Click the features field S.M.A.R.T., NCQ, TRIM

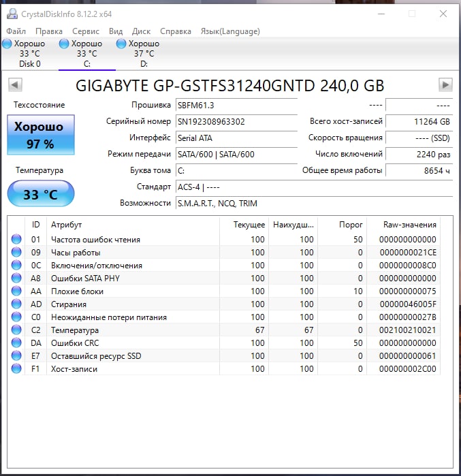tap(314, 204)
